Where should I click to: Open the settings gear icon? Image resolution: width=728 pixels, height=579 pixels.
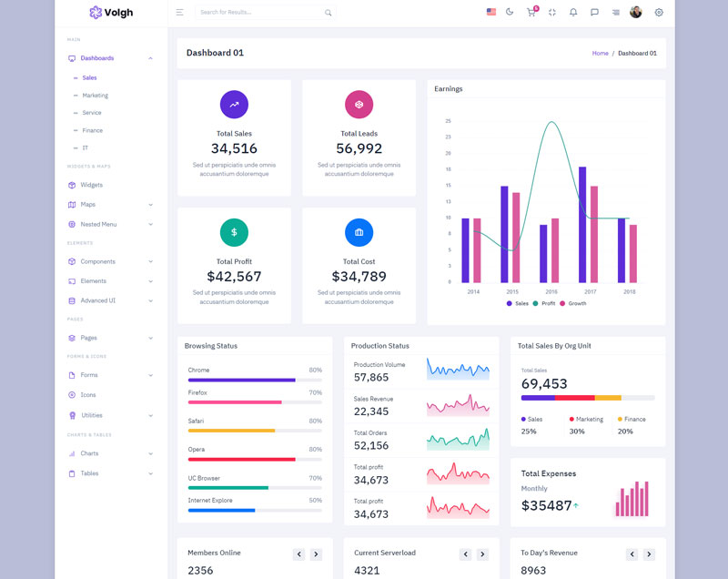659,12
